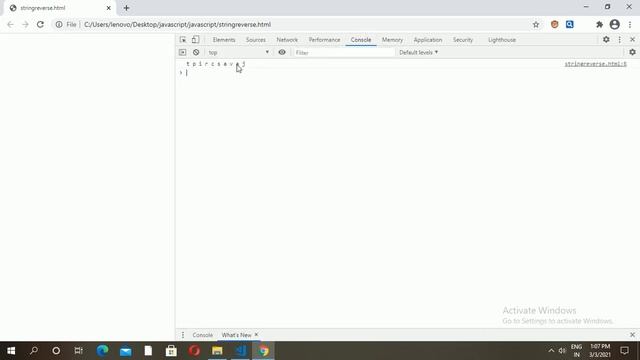
Task: Bookmark this page with the star
Action: coord(536,24)
